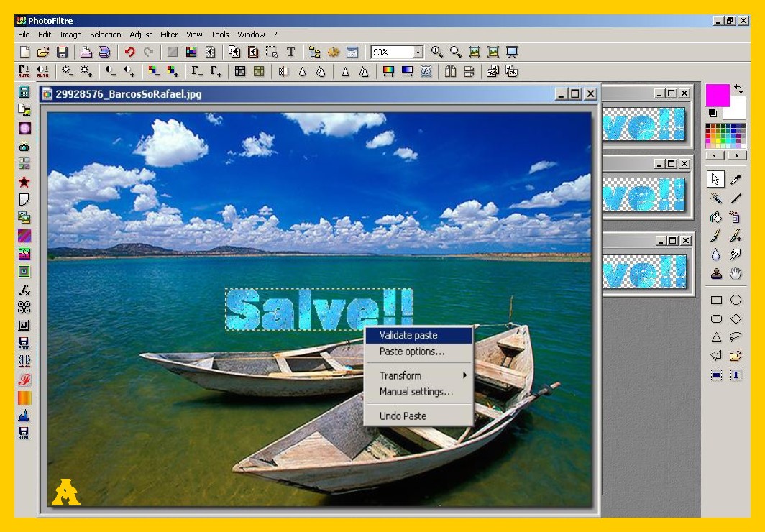Open the Filter menu
Screen dimensions: 765x532
[x=169, y=35]
